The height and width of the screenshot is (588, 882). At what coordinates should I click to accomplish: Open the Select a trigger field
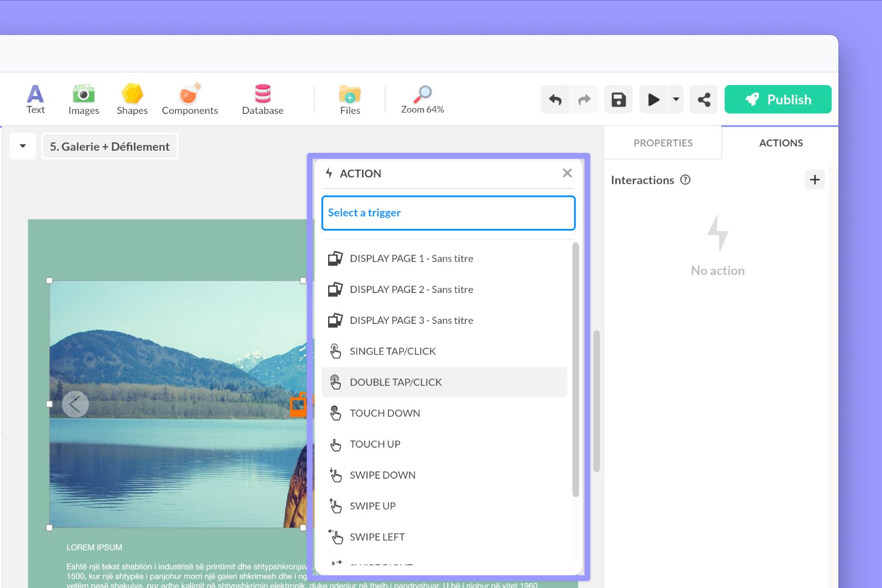click(448, 213)
